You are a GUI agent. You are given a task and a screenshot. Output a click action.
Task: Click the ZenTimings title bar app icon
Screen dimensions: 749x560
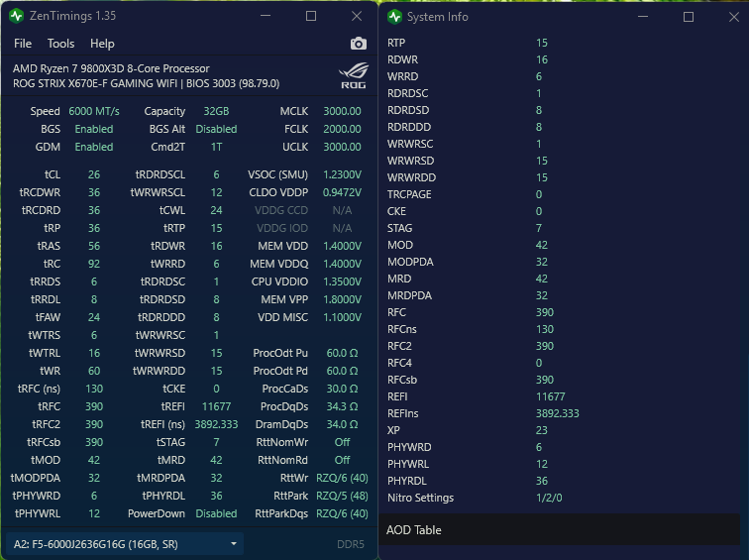point(17,17)
